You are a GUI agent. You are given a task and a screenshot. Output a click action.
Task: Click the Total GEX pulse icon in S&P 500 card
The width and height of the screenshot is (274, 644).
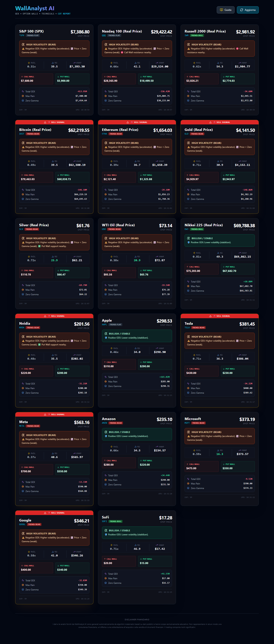tap(23, 92)
